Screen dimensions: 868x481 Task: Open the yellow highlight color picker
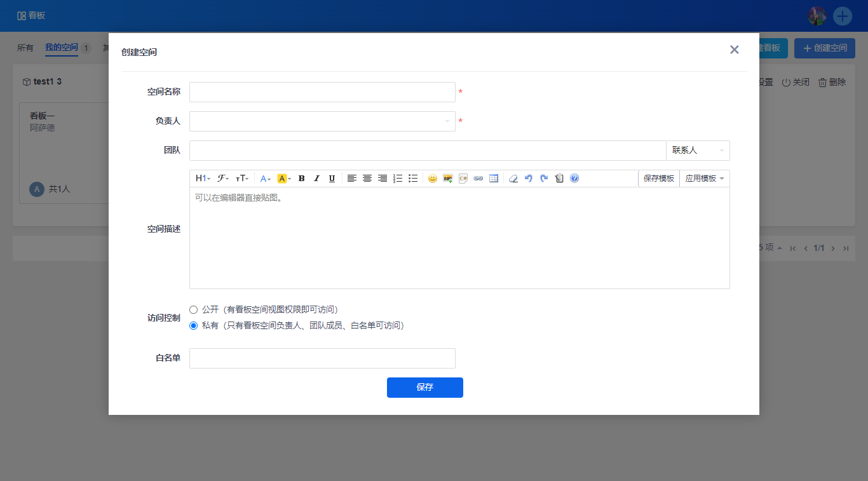pos(284,179)
